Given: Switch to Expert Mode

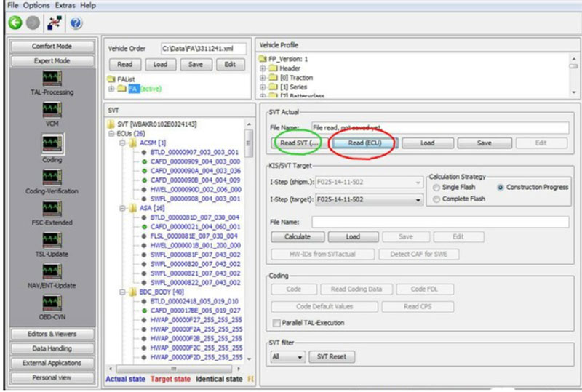Looking at the screenshot, I should pyautogui.click(x=52, y=61).
